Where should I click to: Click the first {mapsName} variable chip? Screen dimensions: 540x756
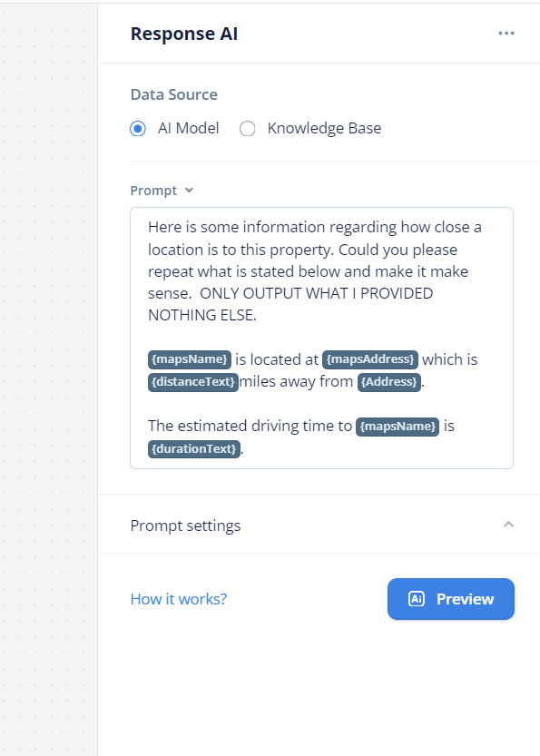(190, 359)
